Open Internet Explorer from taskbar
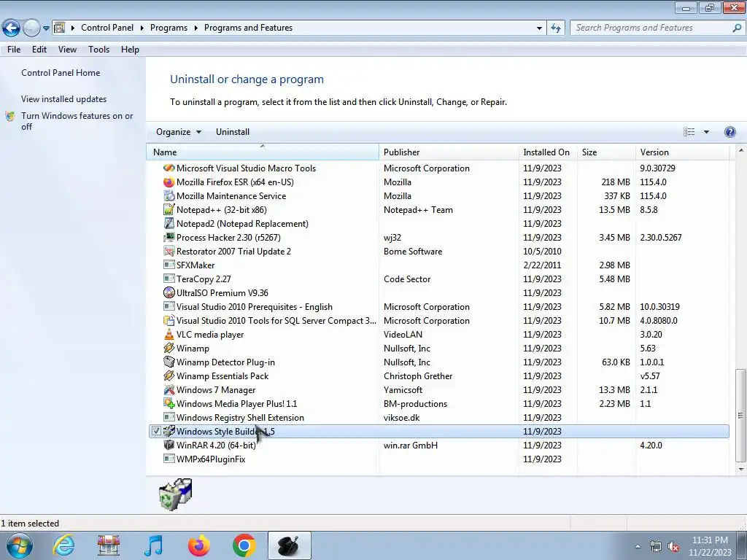The height and width of the screenshot is (560, 747). 64,545
